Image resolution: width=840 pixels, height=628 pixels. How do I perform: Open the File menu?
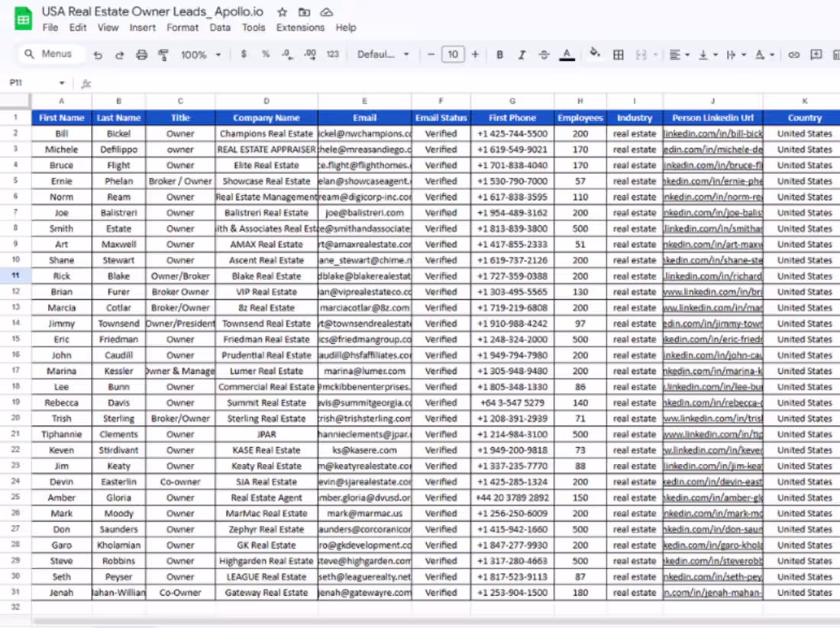[50, 27]
